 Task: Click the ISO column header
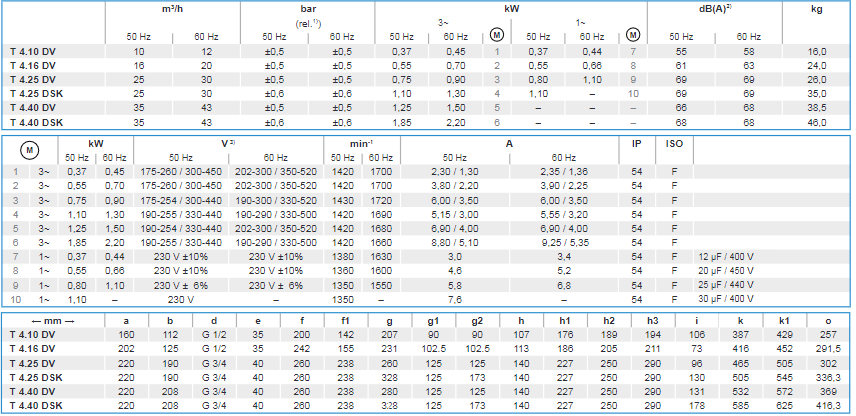coord(673,143)
